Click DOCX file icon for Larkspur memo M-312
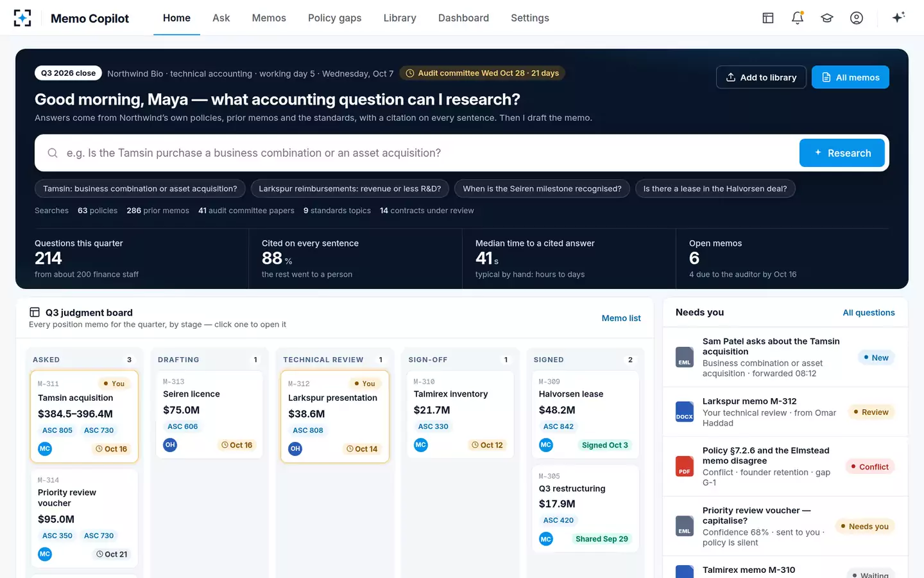924x578 pixels. click(685, 412)
